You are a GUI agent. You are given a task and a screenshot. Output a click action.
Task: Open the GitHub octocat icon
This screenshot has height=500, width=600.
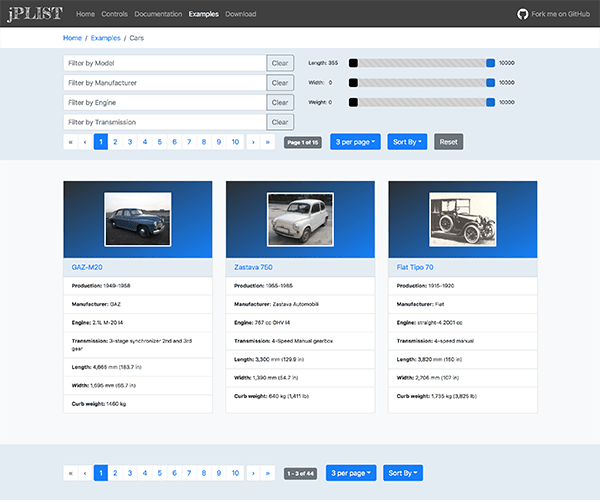(522, 14)
